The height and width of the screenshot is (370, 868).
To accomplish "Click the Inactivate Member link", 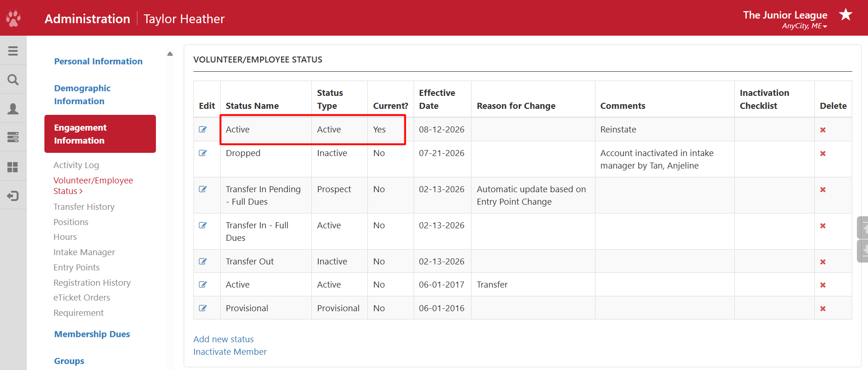I will coord(230,351).
